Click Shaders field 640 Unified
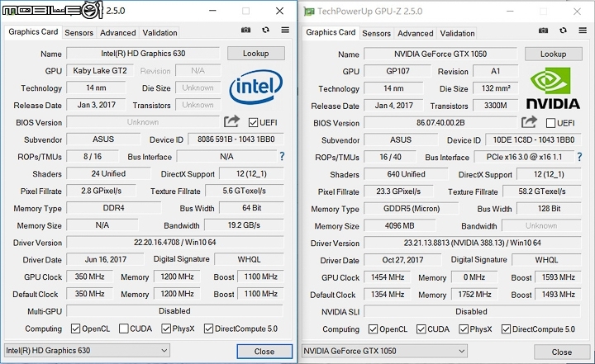The image size is (595, 364). click(x=406, y=174)
